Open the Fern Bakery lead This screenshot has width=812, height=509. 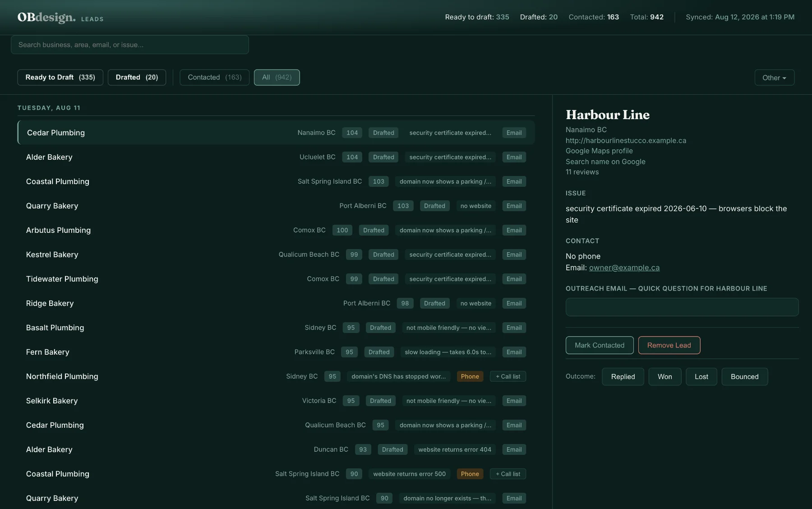point(276,352)
